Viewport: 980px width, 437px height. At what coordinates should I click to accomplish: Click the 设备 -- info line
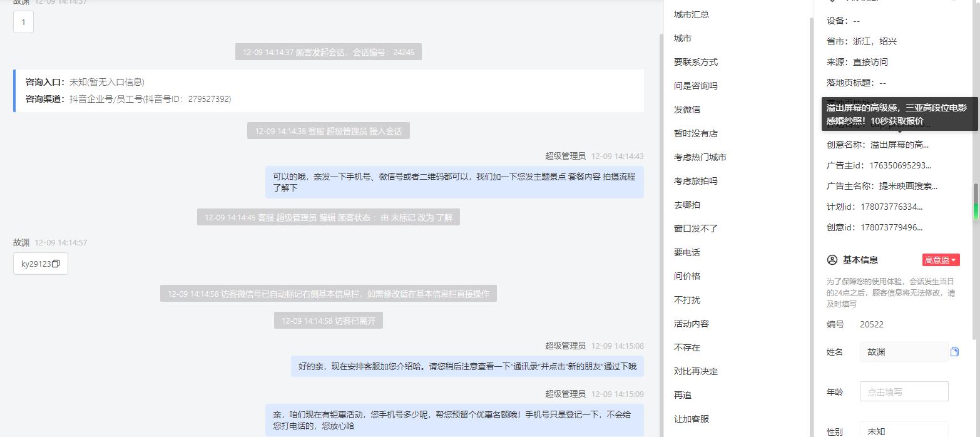(x=843, y=21)
